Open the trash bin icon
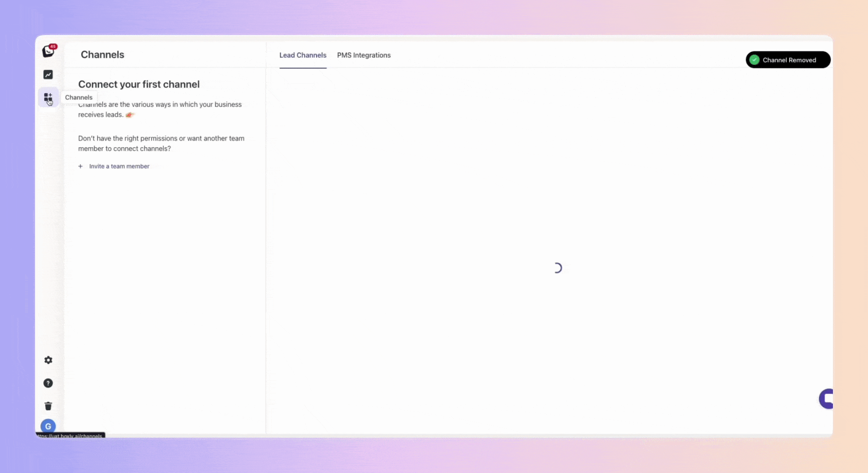The image size is (868, 473). point(48,406)
